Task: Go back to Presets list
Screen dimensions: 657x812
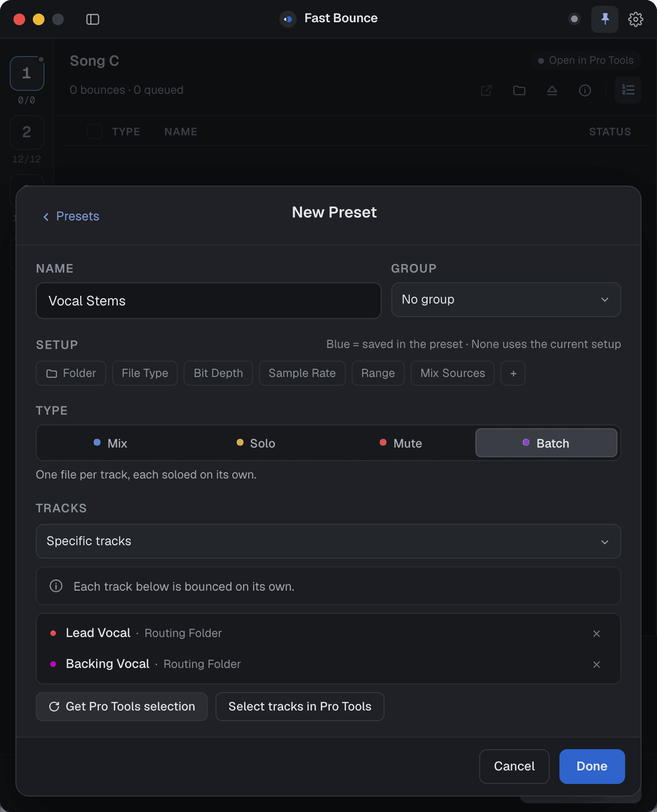Action: 71,217
